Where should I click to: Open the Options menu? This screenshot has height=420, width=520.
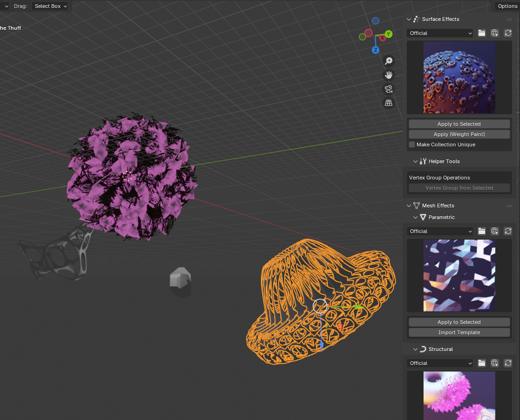[x=507, y=6]
